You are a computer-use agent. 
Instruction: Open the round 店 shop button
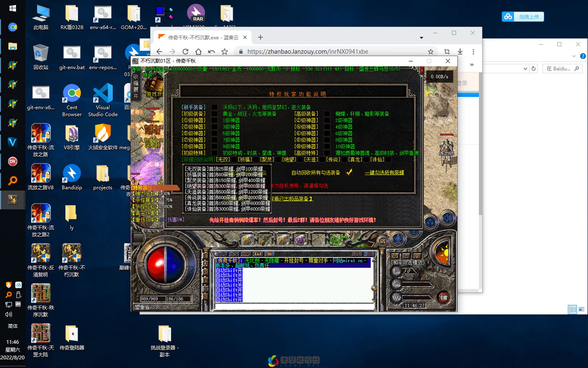point(383,241)
